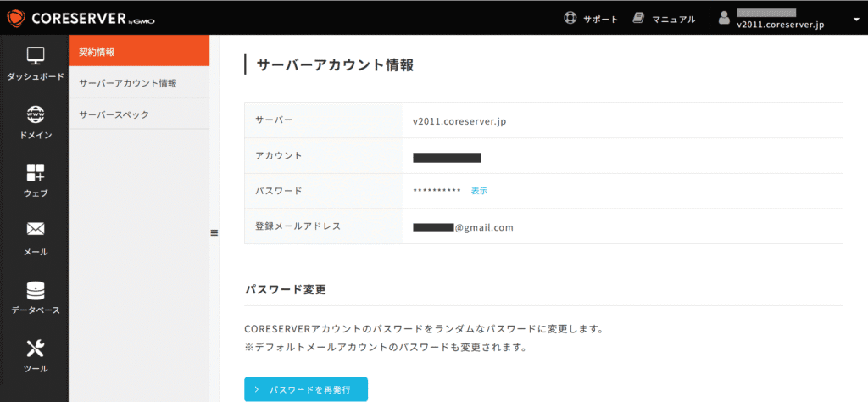Click the ドメイン label
Image resolution: width=868 pixels, height=402 pixels.
point(36,135)
